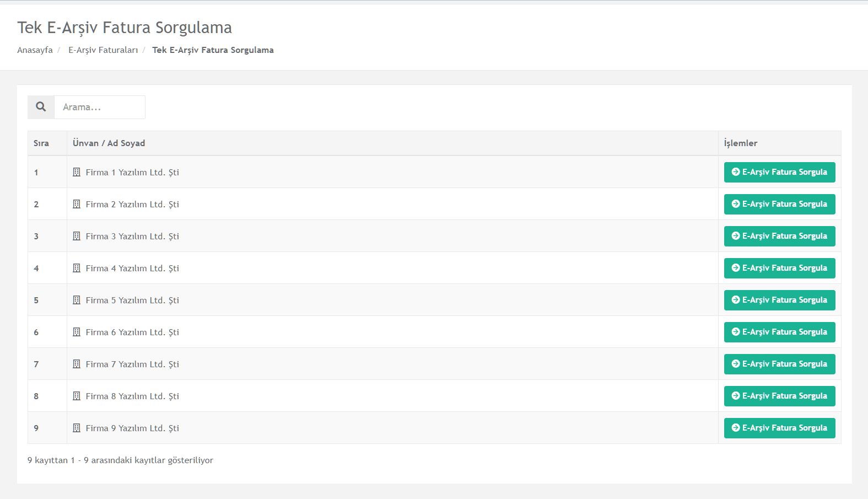Viewport: 868px width, 499px height.
Task: Click arrow icon in Firma 6 query button
Action: pyautogui.click(x=735, y=332)
